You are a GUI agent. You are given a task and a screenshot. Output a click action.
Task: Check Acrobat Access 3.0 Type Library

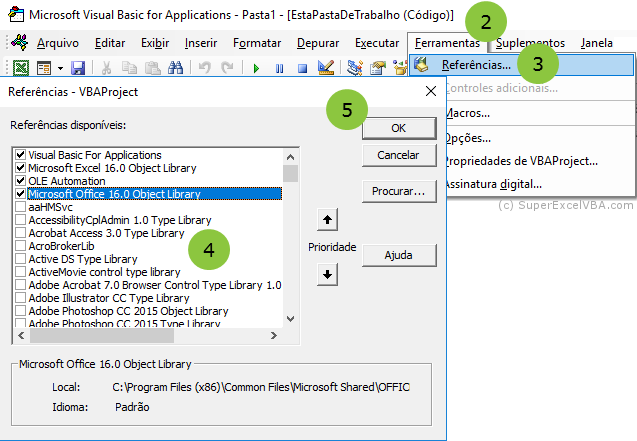(20, 233)
